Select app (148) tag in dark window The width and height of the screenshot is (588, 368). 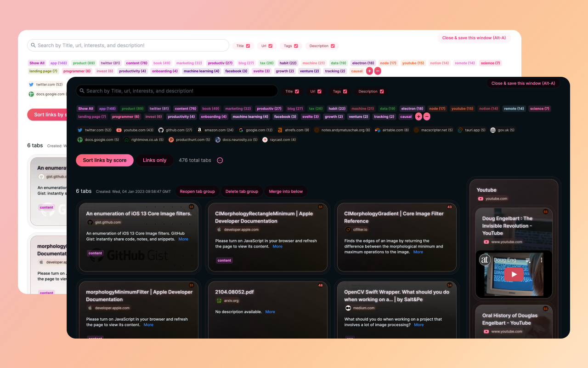click(x=107, y=109)
